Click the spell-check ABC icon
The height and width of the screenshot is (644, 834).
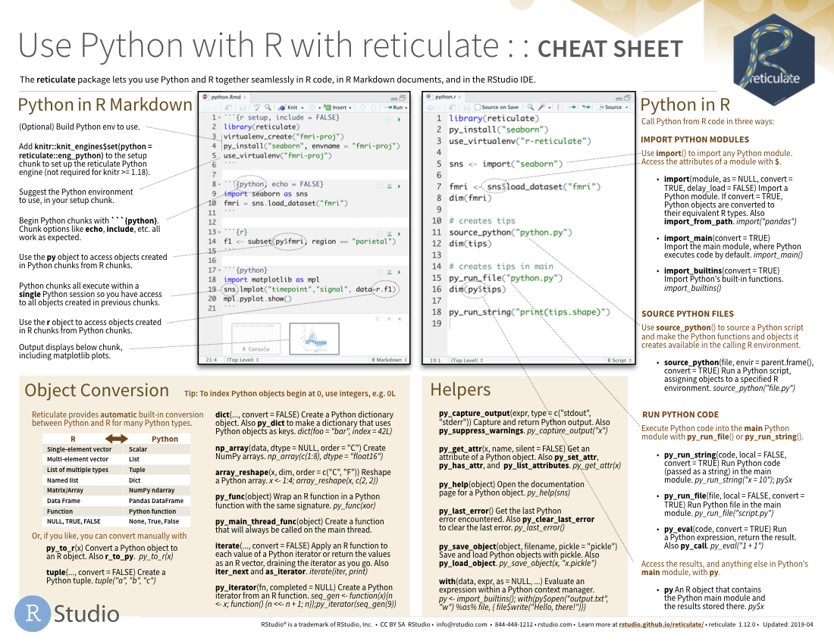click(x=256, y=107)
